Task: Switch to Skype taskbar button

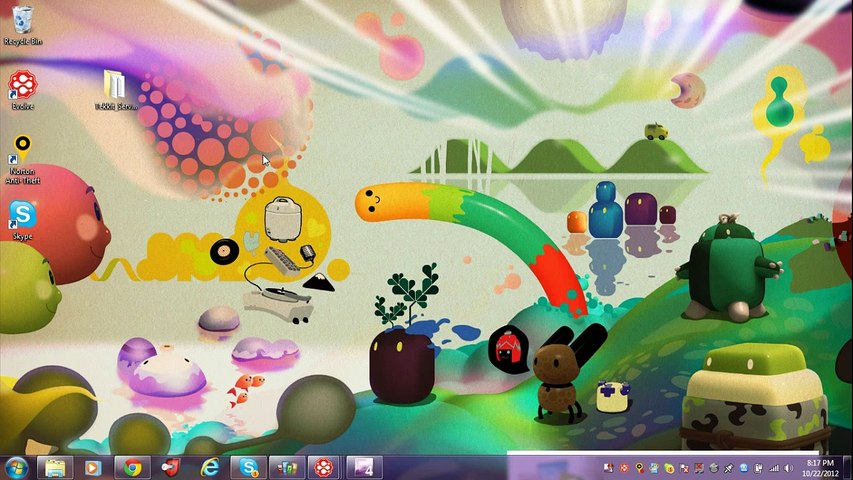Action: [x=249, y=467]
